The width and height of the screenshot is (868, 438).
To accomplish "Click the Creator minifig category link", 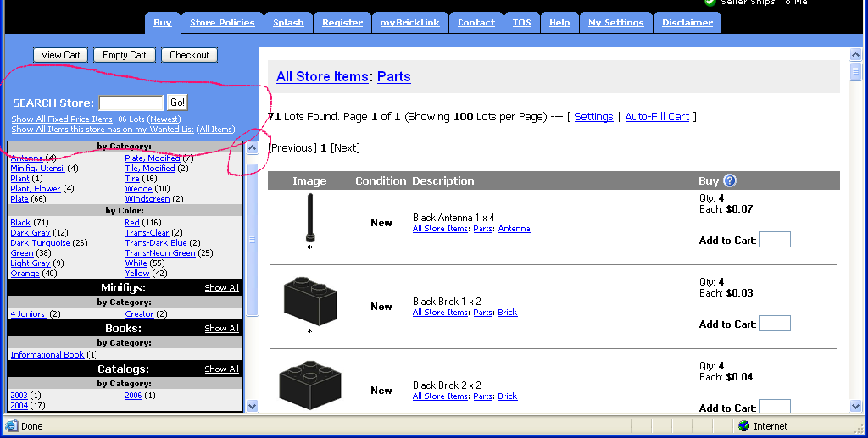I will click(140, 314).
